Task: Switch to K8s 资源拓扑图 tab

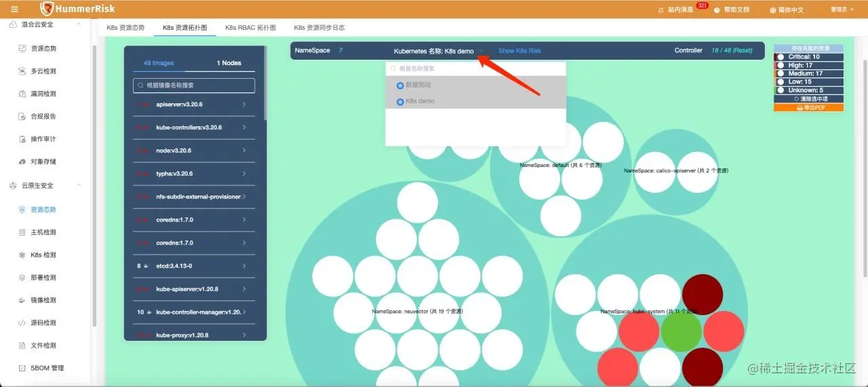Action: [x=184, y=28]
